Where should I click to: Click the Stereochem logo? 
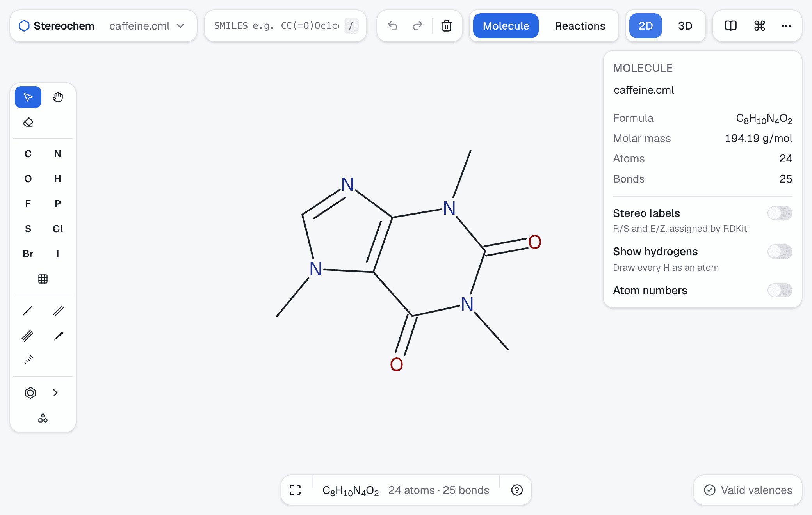[x=57, y=26]
